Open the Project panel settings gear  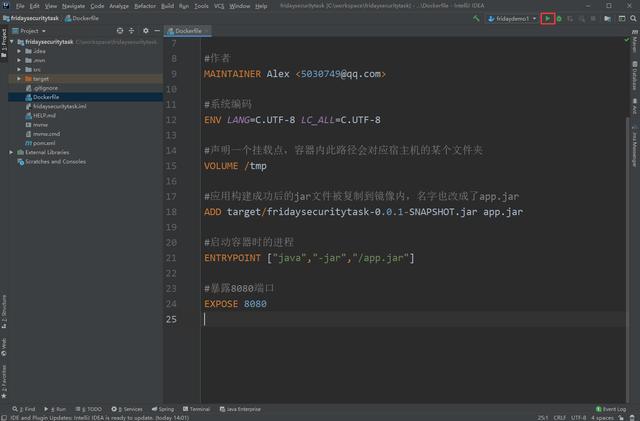coord(146,31)
